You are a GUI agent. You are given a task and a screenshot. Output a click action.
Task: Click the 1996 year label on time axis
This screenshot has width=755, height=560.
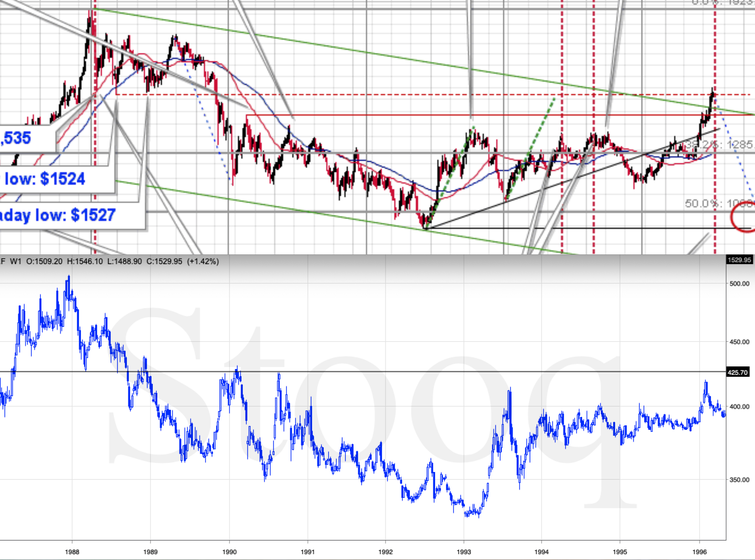pos(699,552)
